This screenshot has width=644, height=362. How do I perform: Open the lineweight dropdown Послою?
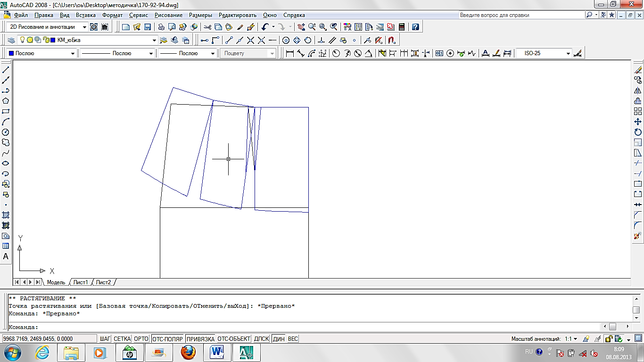coord(187,53)
